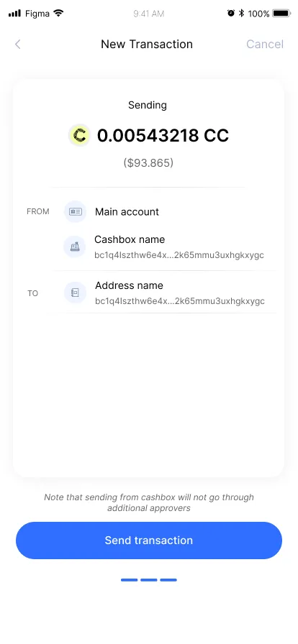This screenshot has height=644, width=298.
Task: Click the New Transaction title
Action: click(147, 45)
